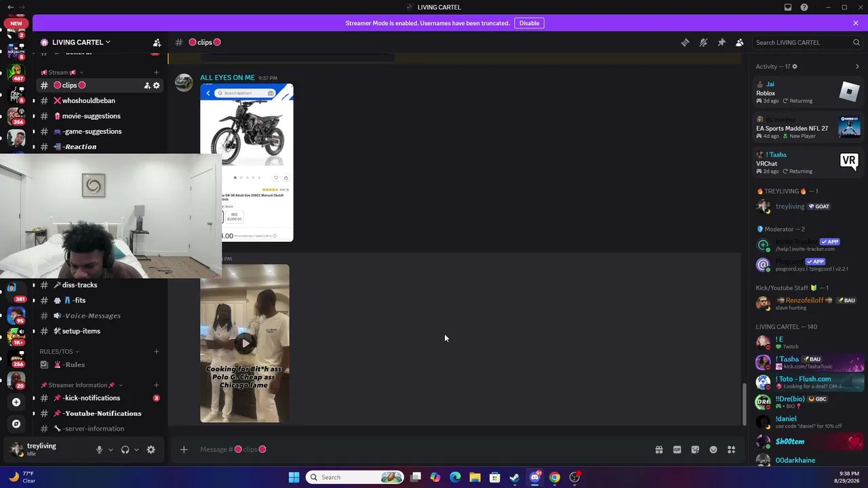Click the ALL EYES ON ME username
This screenshot has height=488, width=868.
(227, 78)
